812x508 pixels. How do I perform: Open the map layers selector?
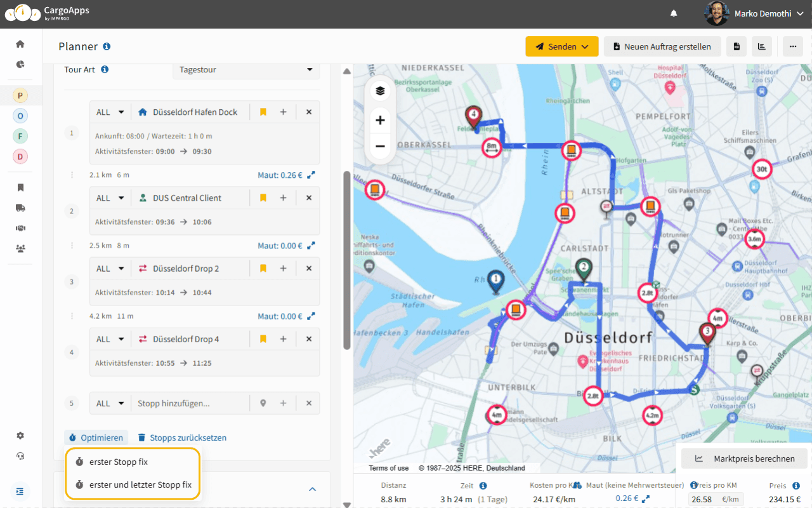tap(380, 90)
